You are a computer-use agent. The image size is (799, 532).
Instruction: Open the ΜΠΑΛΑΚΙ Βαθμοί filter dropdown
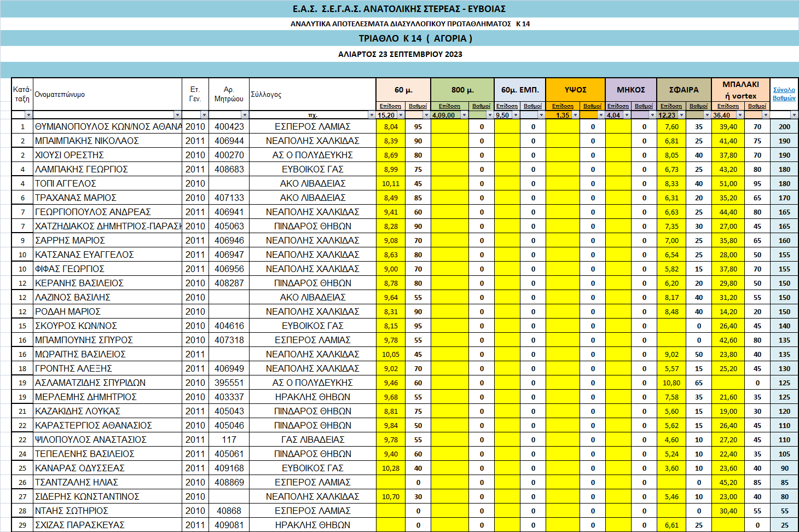pos(766,115)
